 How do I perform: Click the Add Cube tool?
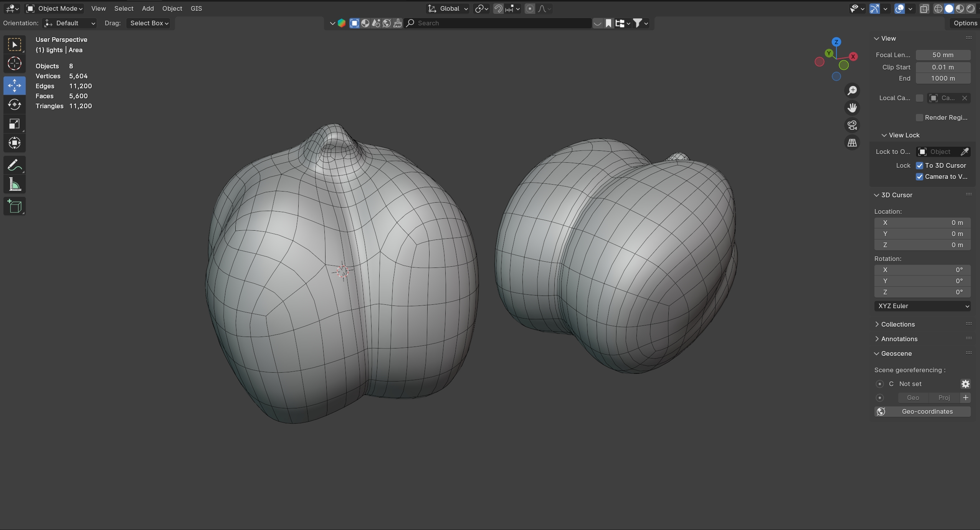click(x=15, y=206)
